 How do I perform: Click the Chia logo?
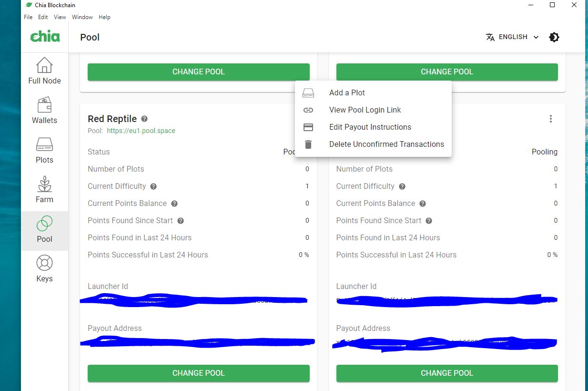click(45, 37)
